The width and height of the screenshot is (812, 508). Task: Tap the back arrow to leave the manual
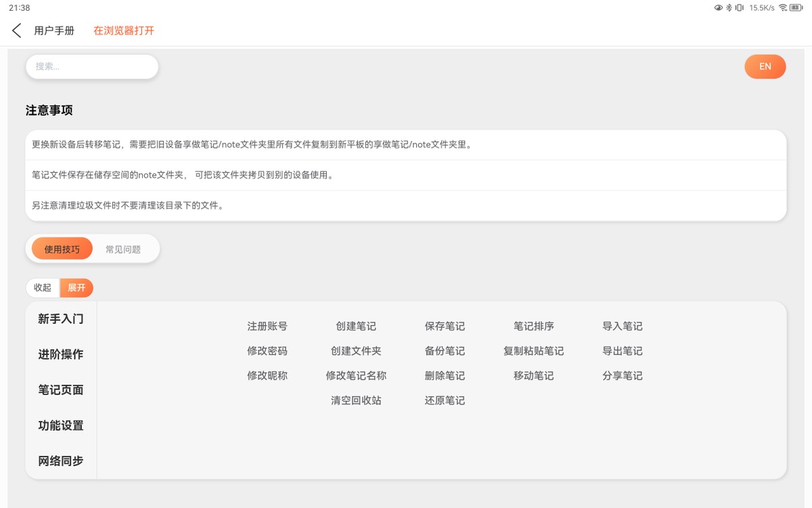[x=16, y=30]
